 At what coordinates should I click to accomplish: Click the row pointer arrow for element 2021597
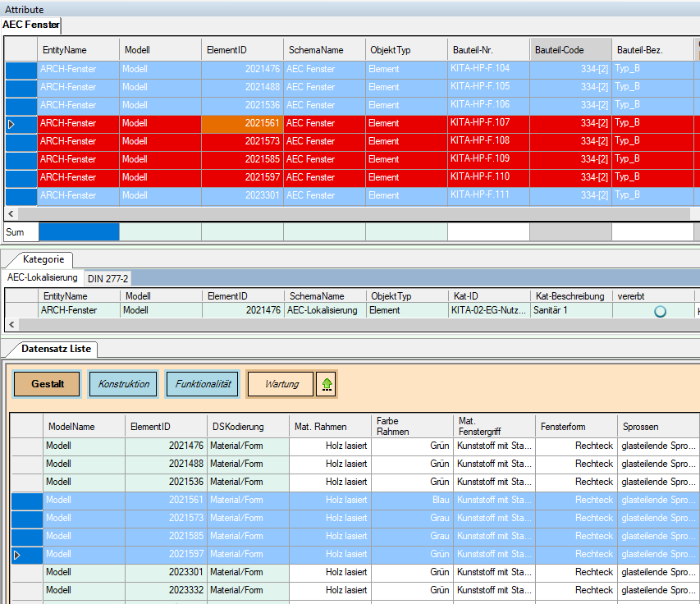(17, 555)
